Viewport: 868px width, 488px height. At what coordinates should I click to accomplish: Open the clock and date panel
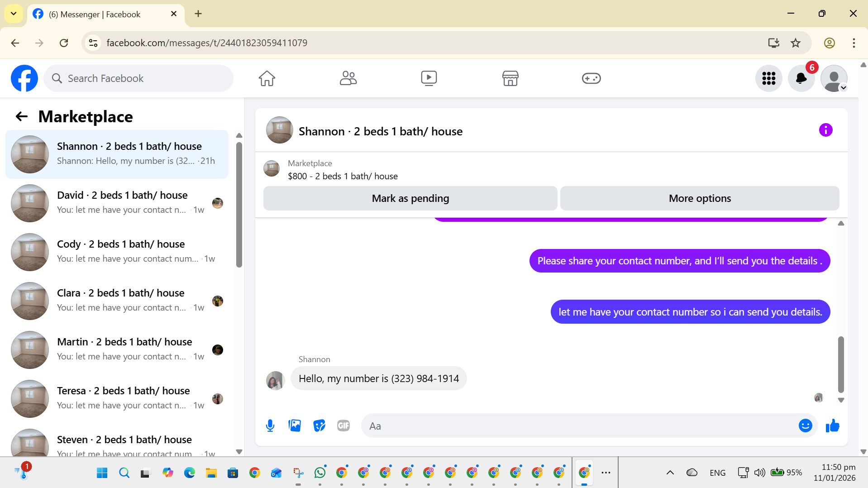(835, 473)
